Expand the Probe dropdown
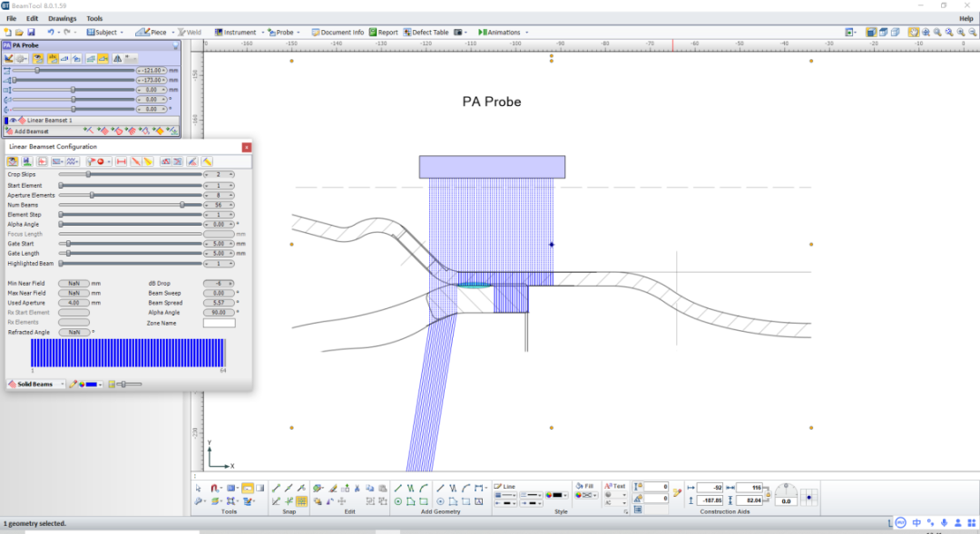The width and height of the screenshot is (980, 534). [x=299, y=32]
